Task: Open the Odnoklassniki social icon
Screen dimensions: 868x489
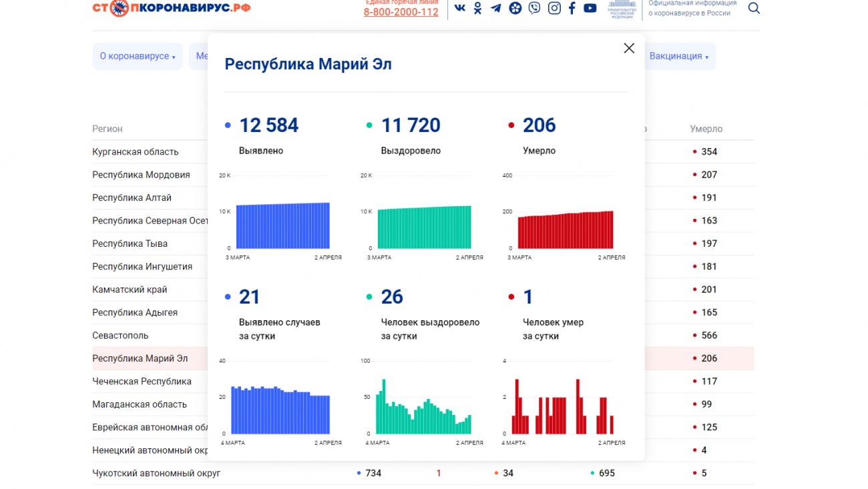Action: [477, 8]
